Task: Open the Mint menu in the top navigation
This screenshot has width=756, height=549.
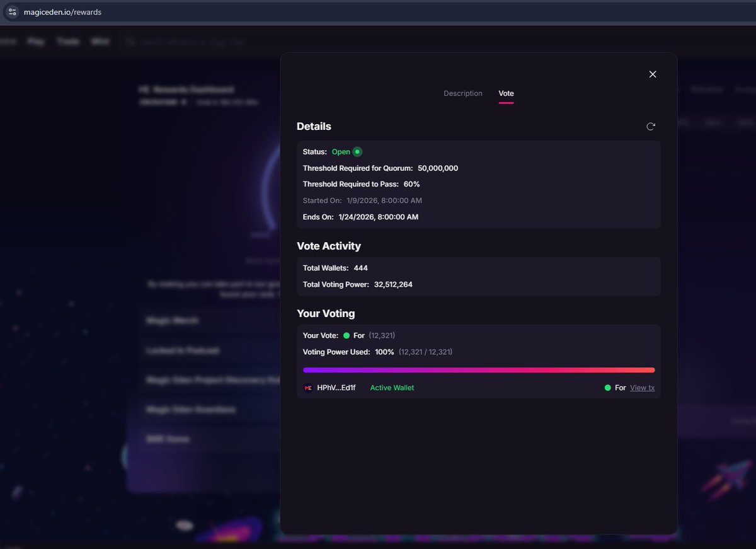Action: (100, 41)
